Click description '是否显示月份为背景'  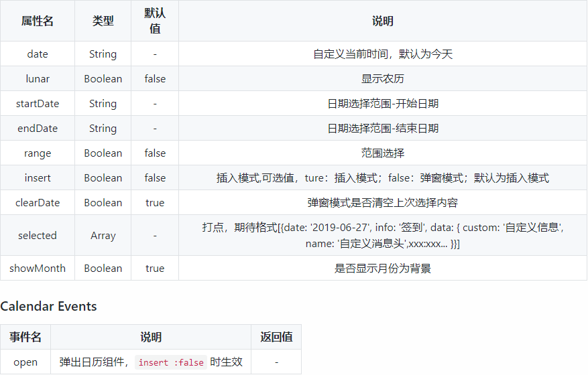click(x=383, y=269)
